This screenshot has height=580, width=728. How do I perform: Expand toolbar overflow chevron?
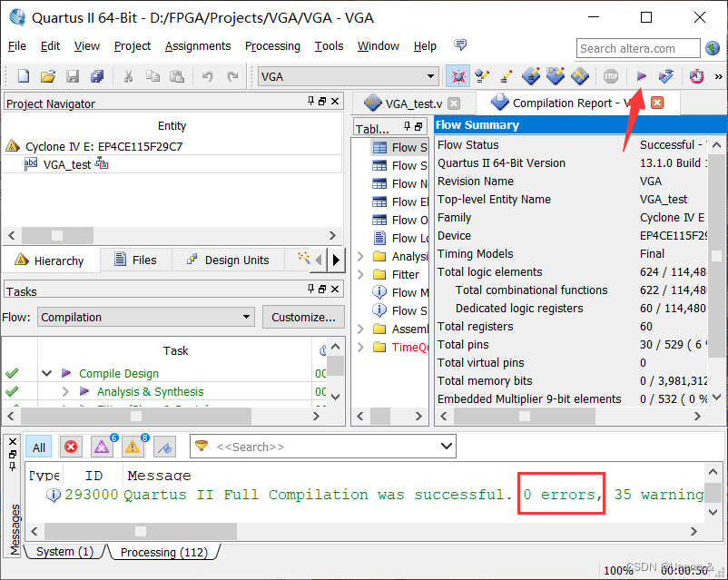[x=718, y=76]
